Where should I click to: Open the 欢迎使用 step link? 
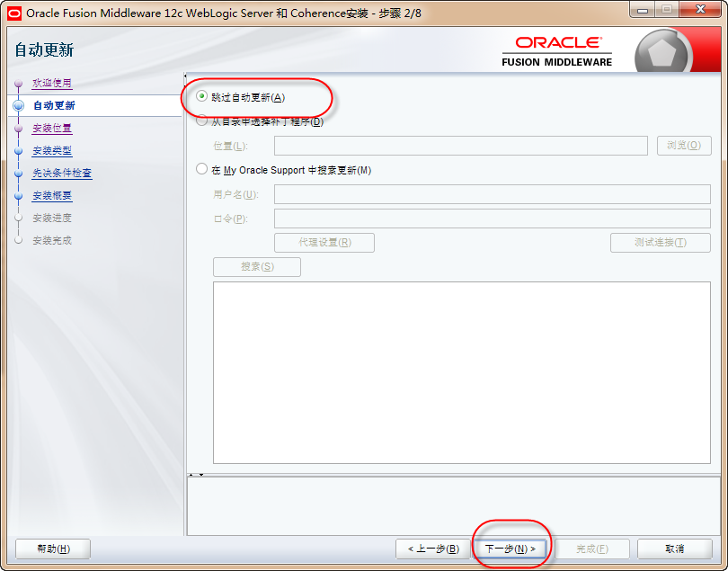[52, 83]
